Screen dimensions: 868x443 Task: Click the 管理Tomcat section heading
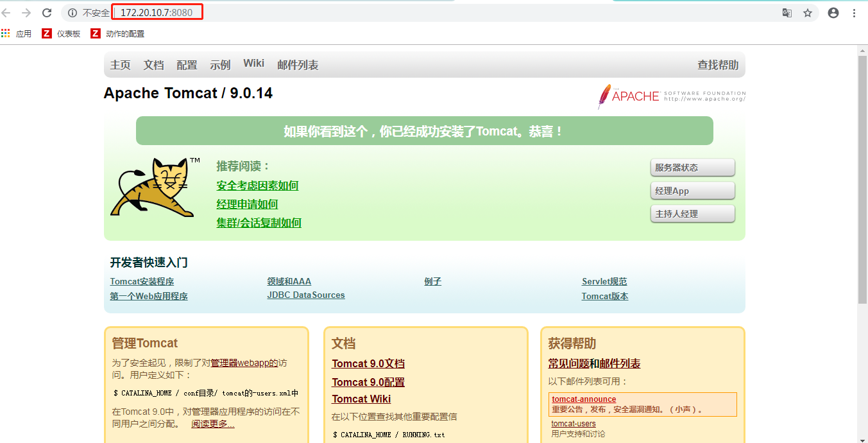pyautogui.click(x=144, y=343)
